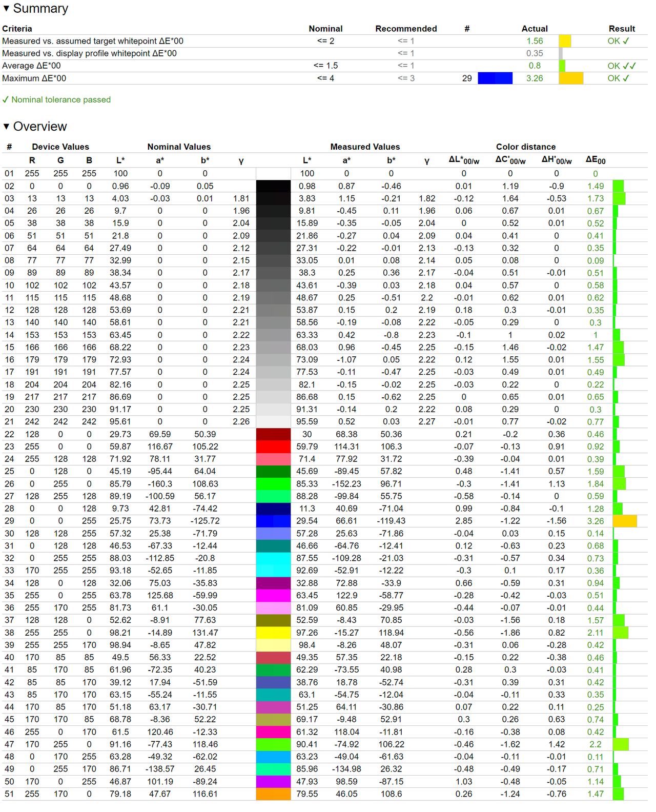Collapse the Overview section triangle

click(x=6, y=127)
